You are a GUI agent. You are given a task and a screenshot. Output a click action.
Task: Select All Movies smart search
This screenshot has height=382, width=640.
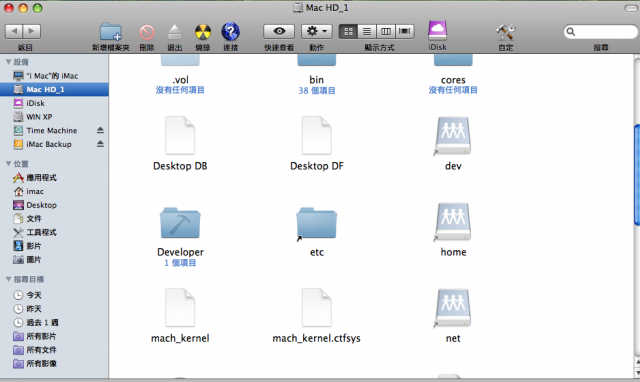pyautogui.click(x=54, y=336)
